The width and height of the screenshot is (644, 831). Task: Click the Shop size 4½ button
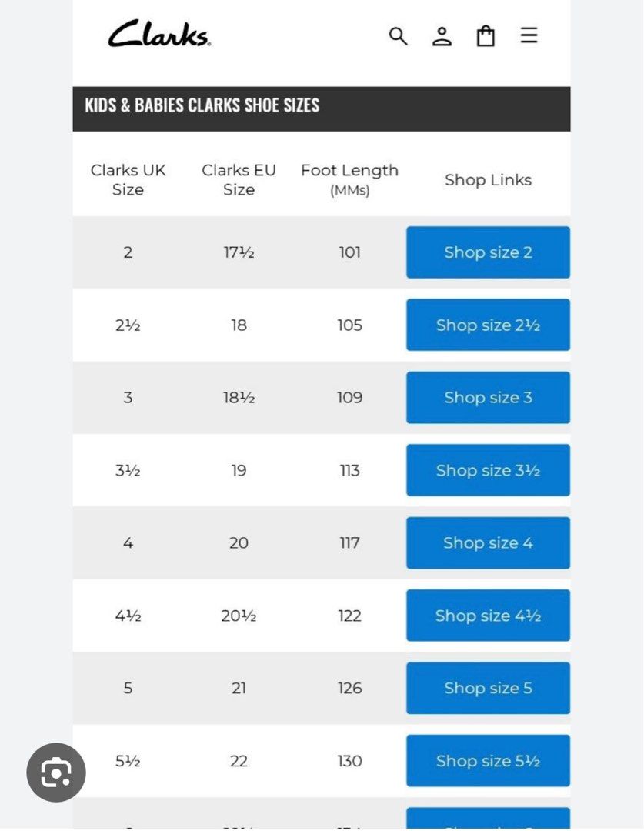tap(488, 616)
